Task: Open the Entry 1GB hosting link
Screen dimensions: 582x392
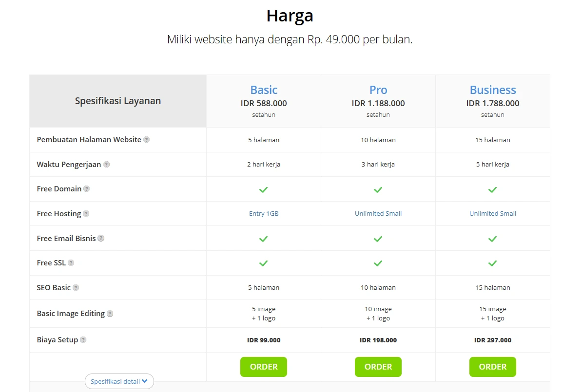Action: 264,214
